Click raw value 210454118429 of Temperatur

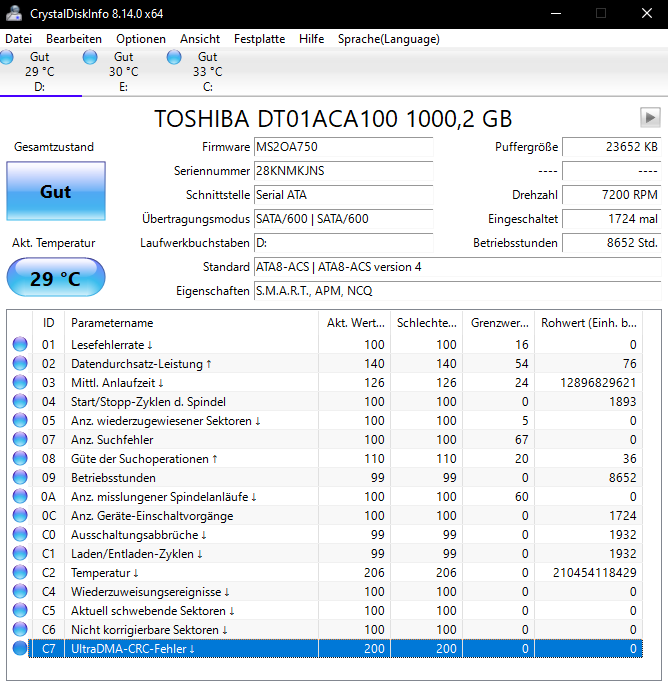[595, 573]
